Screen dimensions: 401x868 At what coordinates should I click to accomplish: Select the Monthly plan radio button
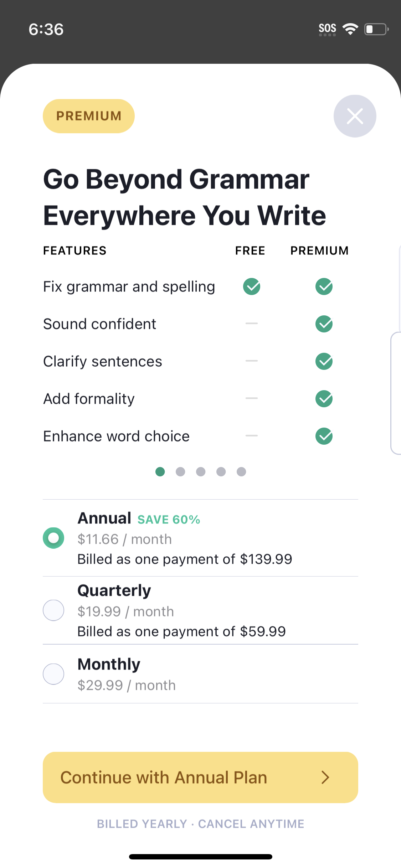(53, 673)
